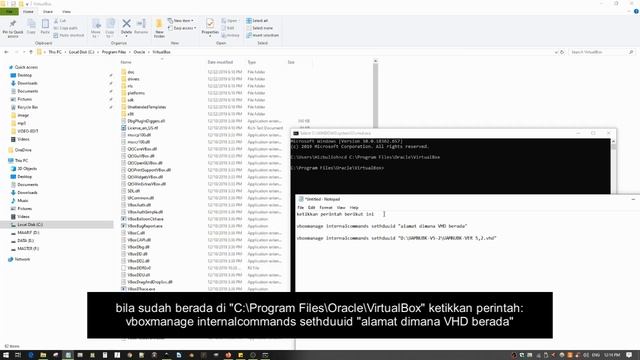Click History in the ribbon

231,36
